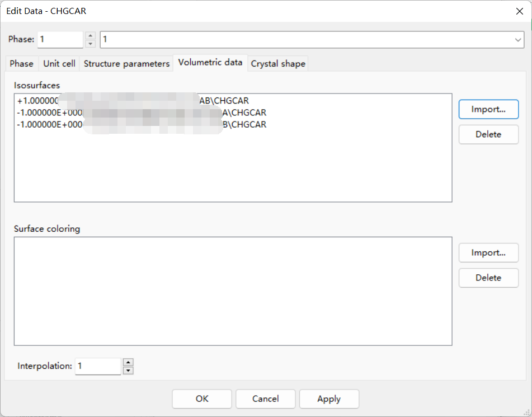The image size is (532, 417).
Task: Go to Structure parameters tab
Action: pyautogui.click(x=126, y=63)
